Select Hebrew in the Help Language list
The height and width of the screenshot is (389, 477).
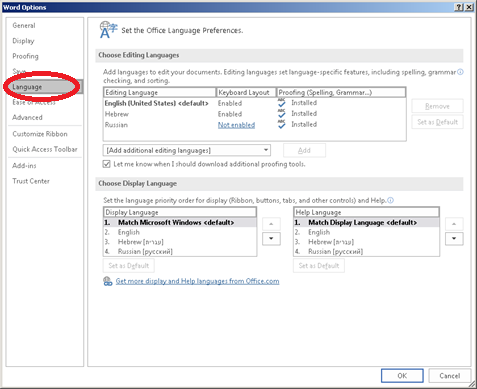point(366,242)
